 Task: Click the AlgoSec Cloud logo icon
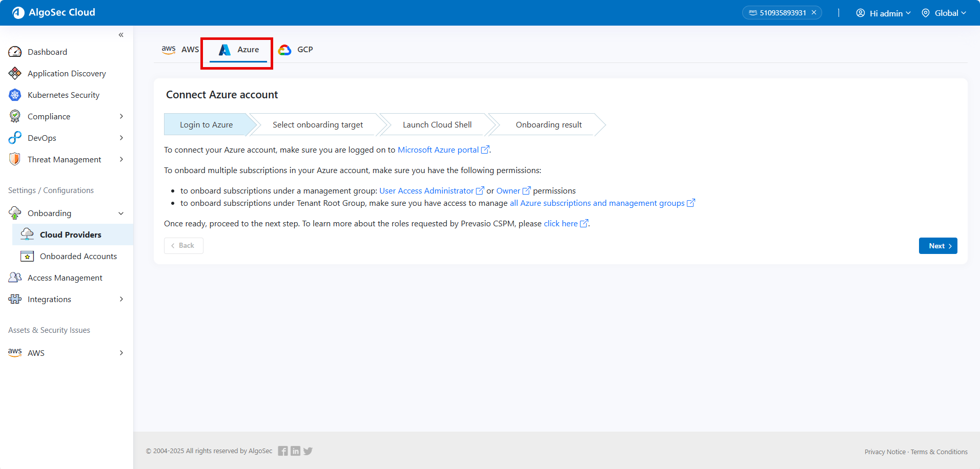18,13
